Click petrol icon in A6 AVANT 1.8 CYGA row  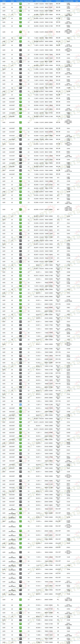click(x=20, y=408)
